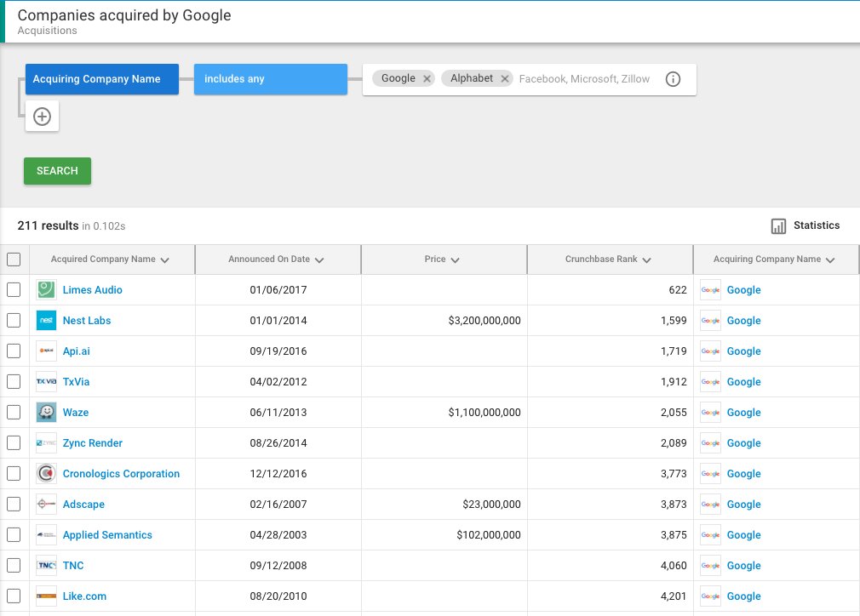Click Google logo in TxVia row
The image size is (860, 616).
pos(710,382)
